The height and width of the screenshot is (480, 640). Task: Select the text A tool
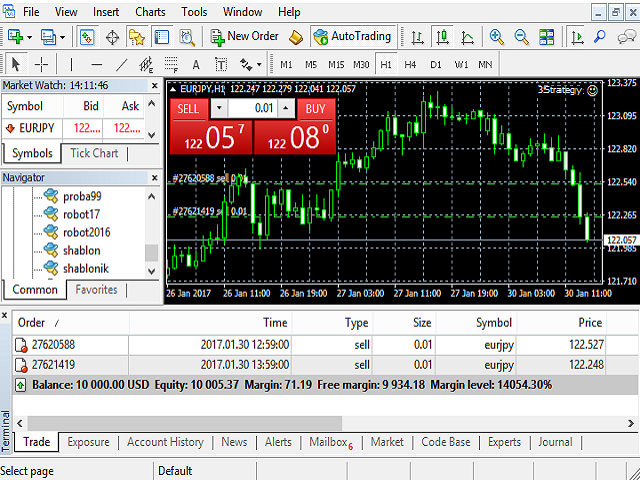[196, 64]
